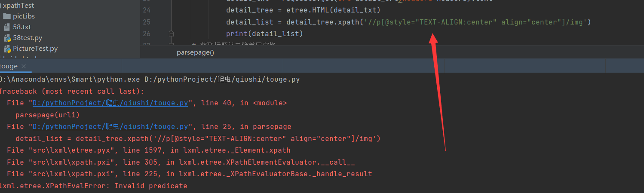644x193 pixels.
Task: Switch to the touge run tab
Action: coord(9,66)
